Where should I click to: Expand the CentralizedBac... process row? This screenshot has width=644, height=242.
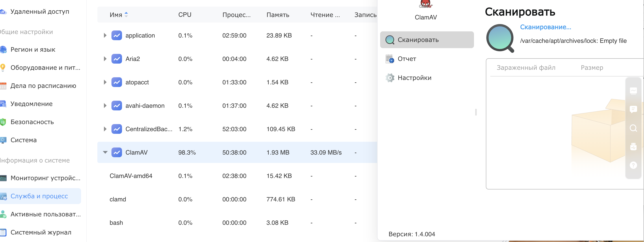[105, 129]
